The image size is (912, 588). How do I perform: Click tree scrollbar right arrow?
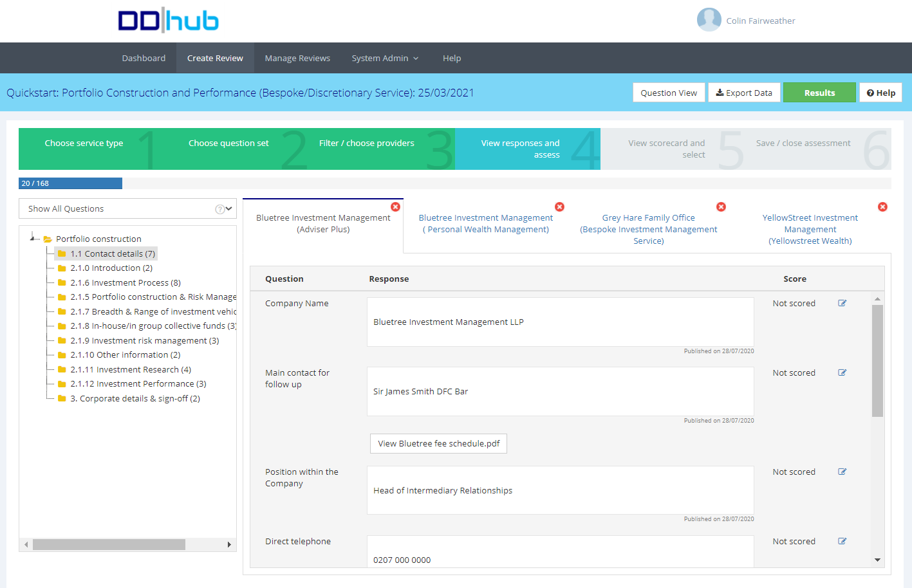229,544
